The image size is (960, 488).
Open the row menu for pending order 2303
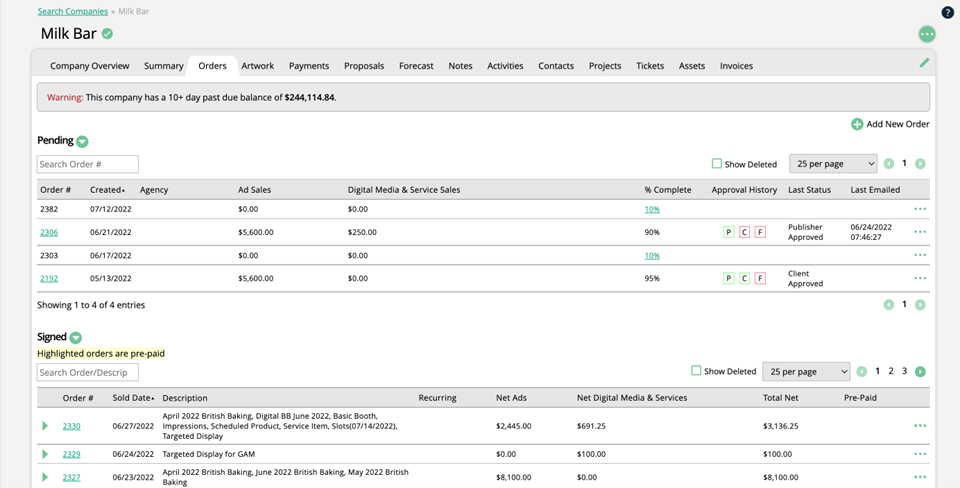[x=920, y=255]
